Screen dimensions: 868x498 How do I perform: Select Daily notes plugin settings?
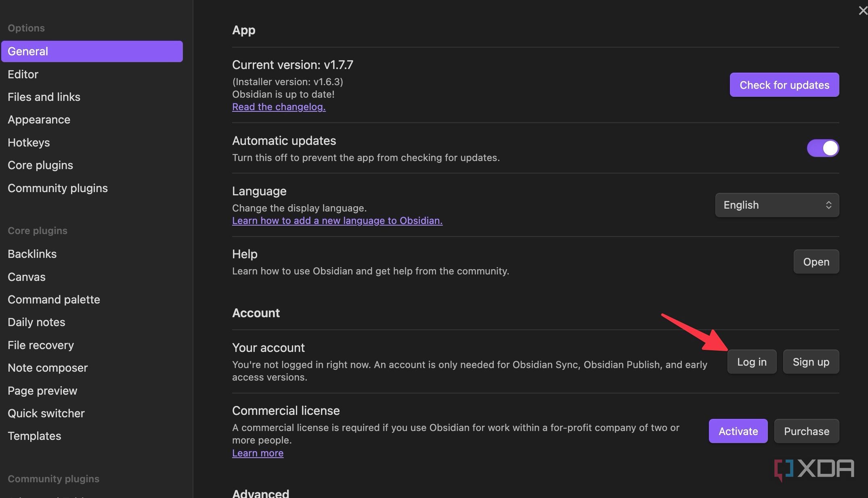36,322
